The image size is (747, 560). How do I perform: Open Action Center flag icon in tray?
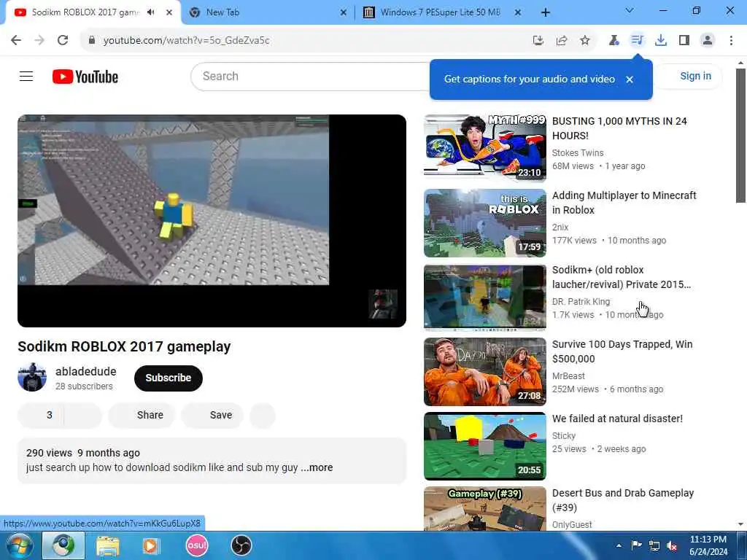(x=636, y=545)
